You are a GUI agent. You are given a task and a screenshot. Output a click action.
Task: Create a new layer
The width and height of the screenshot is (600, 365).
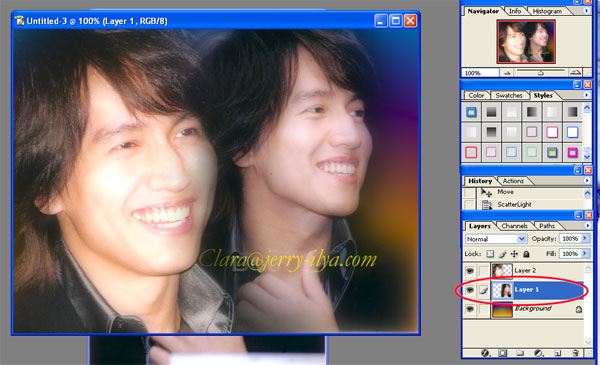[x=557, y=353]
